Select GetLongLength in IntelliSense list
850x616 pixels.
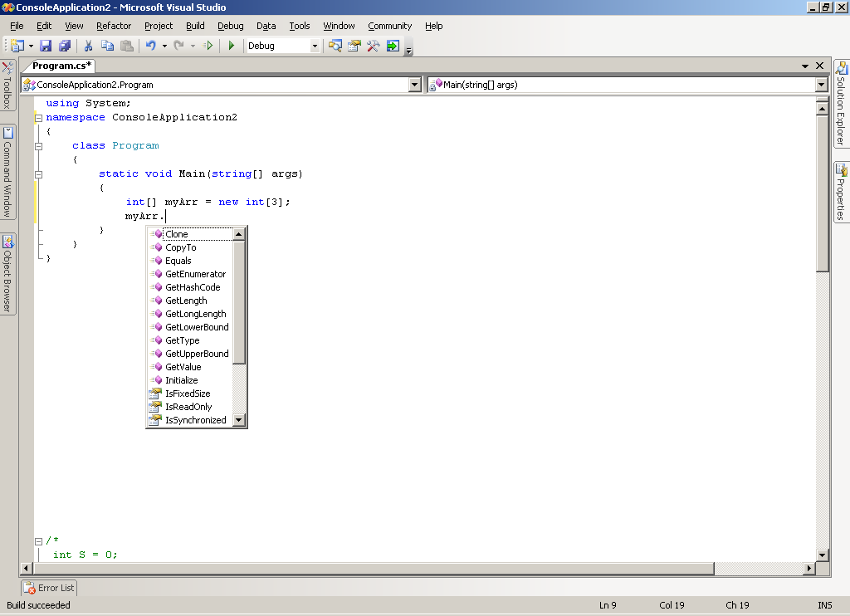pyautogui.click(x=190, y=314)
